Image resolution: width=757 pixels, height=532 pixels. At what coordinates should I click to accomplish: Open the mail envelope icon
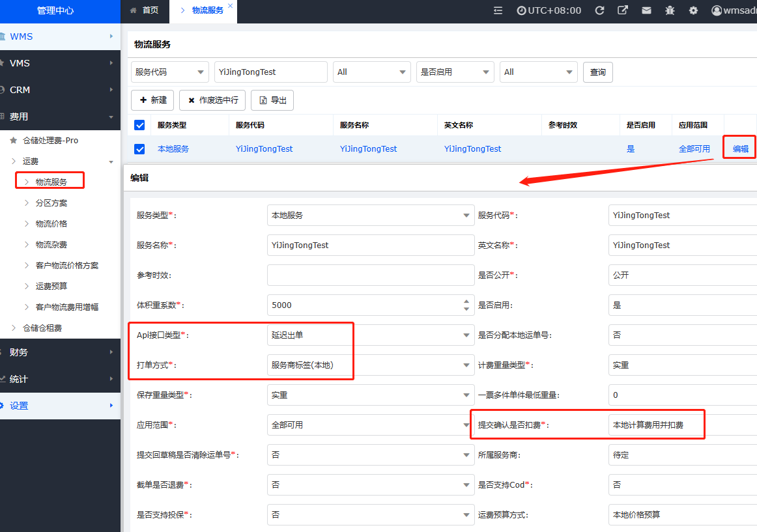(646, 10)
